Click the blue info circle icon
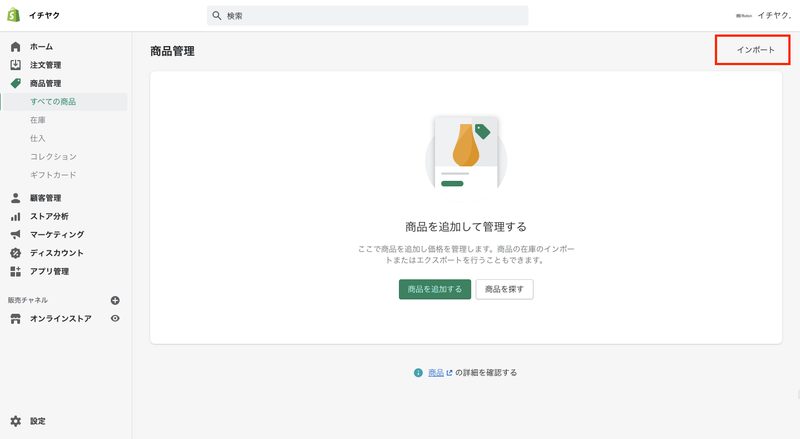This screenshot has width=800, height=439. pyautogui.click(x=418, y=373)
